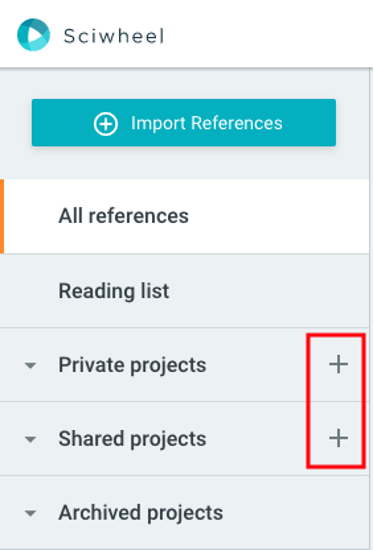The width and height of the screenshot is (374, 550).
Task: Select the Archived projects label
Action: (141, 513)
